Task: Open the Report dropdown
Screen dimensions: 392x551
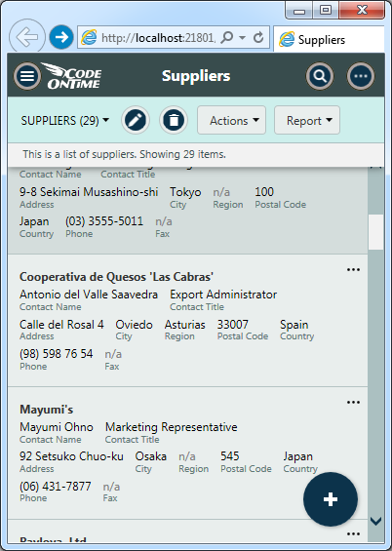Action: point(307,120)
